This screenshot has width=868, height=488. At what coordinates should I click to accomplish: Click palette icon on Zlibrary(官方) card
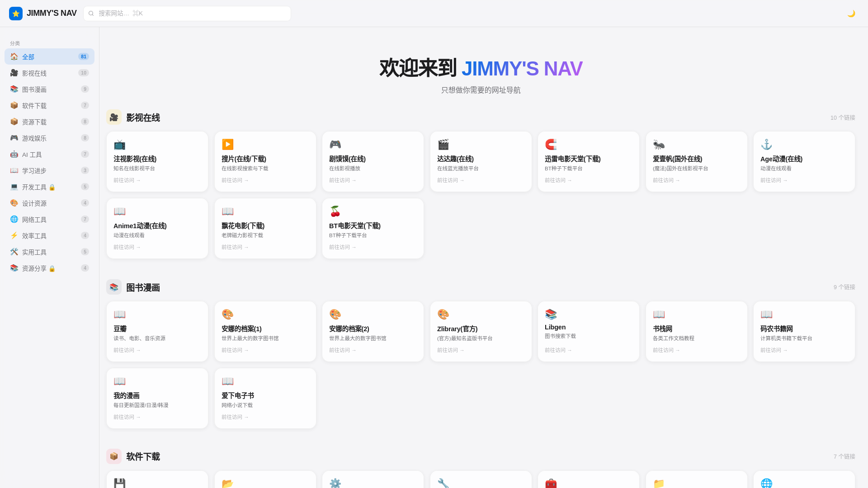click(443, 314)
